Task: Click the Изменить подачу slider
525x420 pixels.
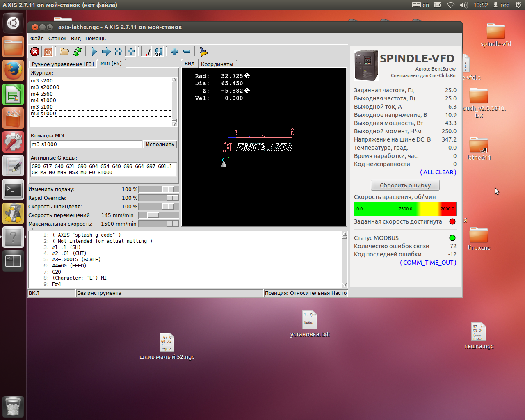Action: pyautogui.click(x=158, y=189)
